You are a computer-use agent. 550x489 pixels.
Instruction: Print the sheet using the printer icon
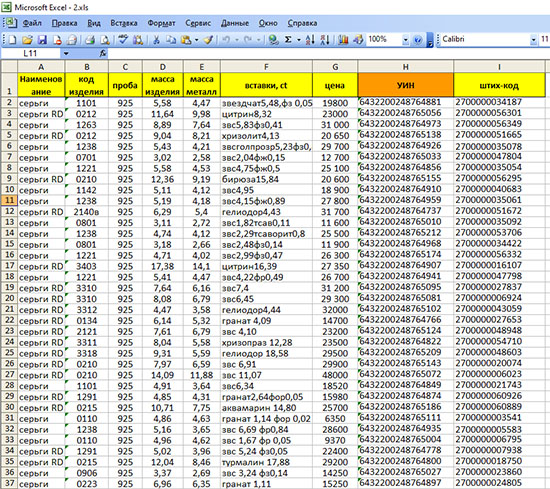(90, 40)
